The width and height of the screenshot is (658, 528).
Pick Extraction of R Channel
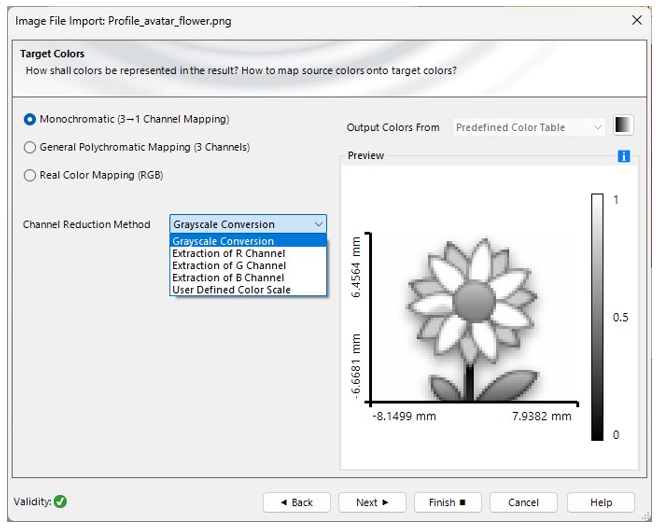point(248,254)
